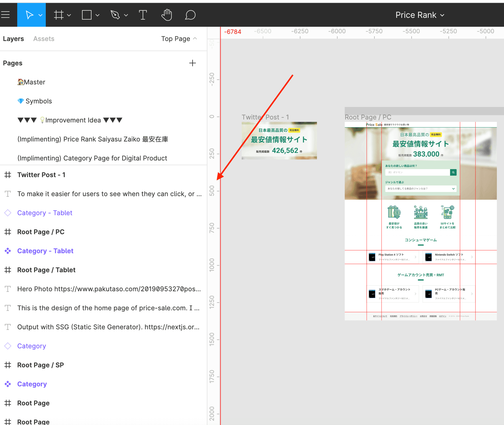This screenshot has width=504, height=425.
Task: Select the Text tool
Action: pos(143,15)
